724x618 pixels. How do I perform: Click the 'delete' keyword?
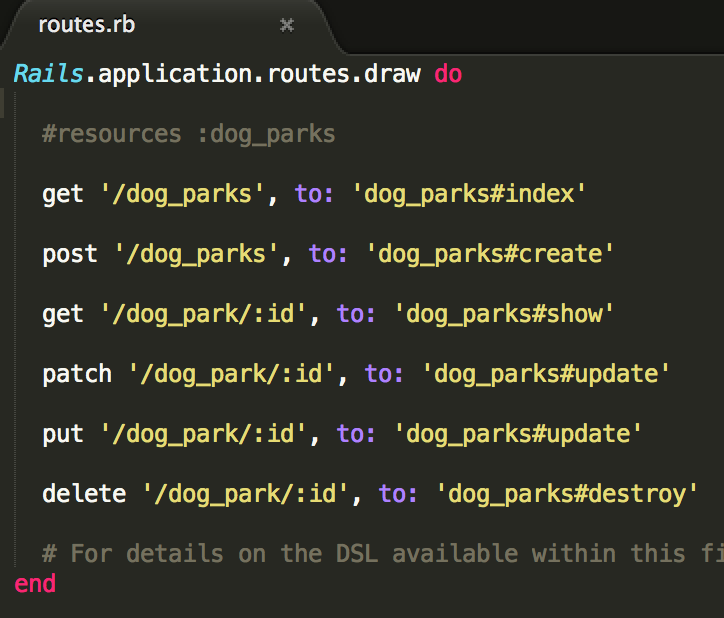(x=84, y=494)
